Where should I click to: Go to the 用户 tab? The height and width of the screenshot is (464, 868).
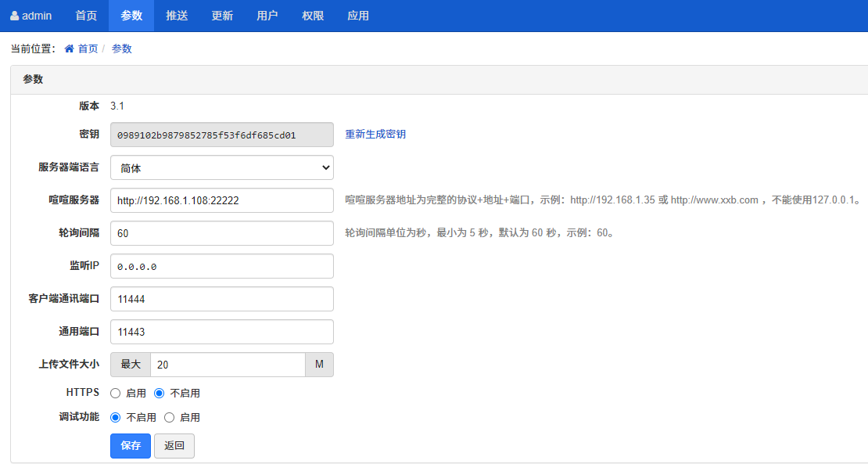[x=267, y=16]
